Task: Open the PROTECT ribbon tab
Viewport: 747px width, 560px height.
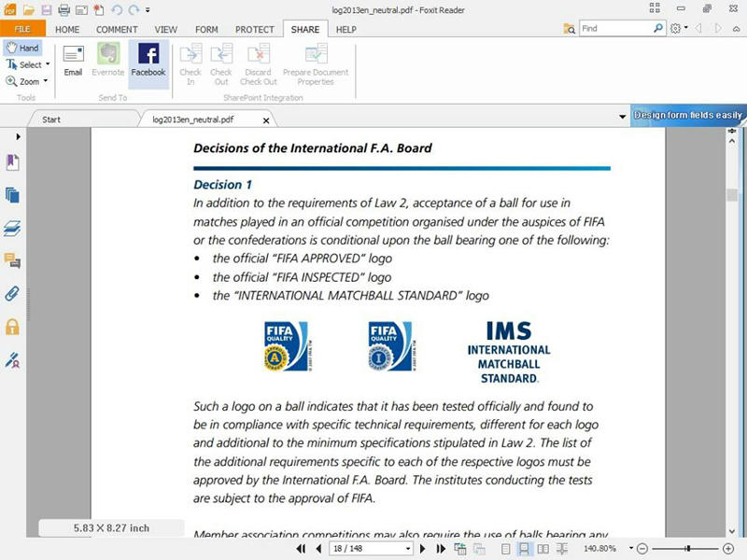Action: pos(254,30)
